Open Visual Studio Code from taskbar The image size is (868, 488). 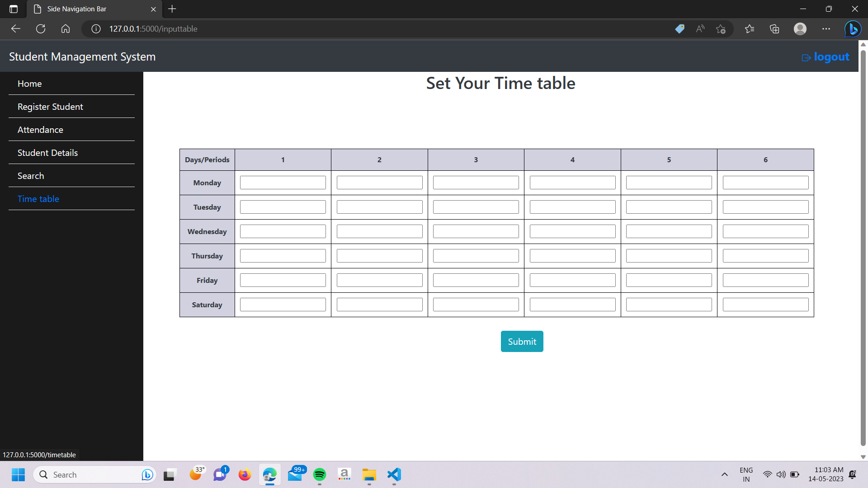pos(393,474)
